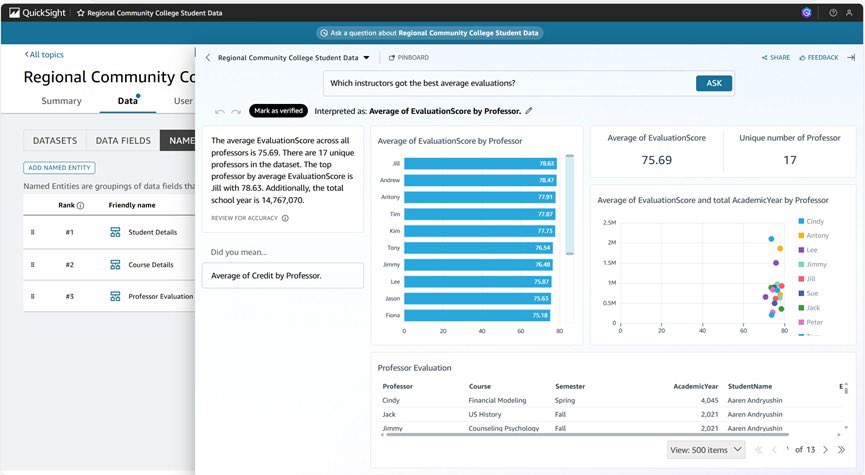Click the ASK button

click(x=714, y=83)
